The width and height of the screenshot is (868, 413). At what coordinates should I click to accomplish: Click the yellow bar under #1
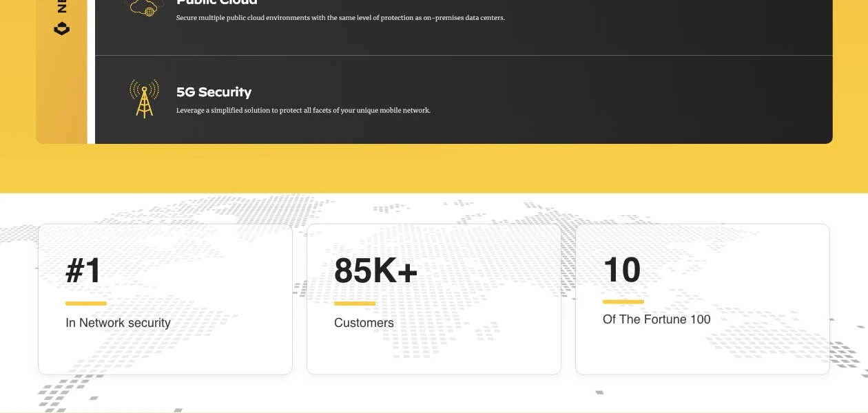[x=86, y=304]
